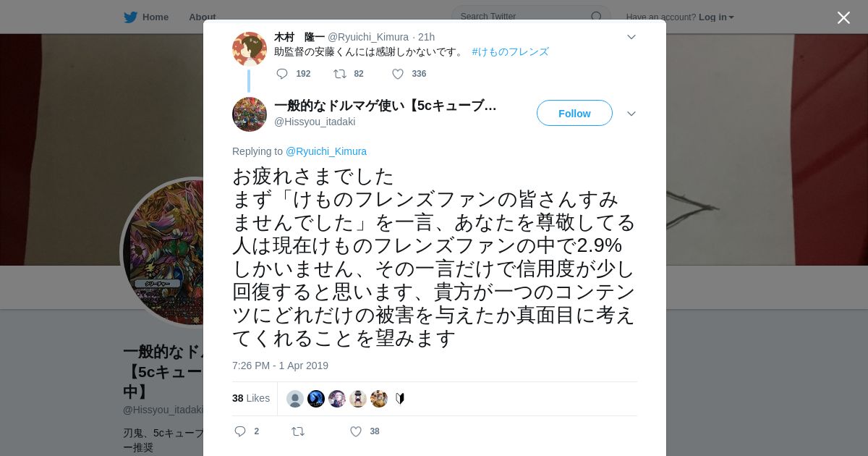This screenshot has width=868, height=456.
Task: Click the search magnifier icon in Twitter search
Action: point(596,17)
